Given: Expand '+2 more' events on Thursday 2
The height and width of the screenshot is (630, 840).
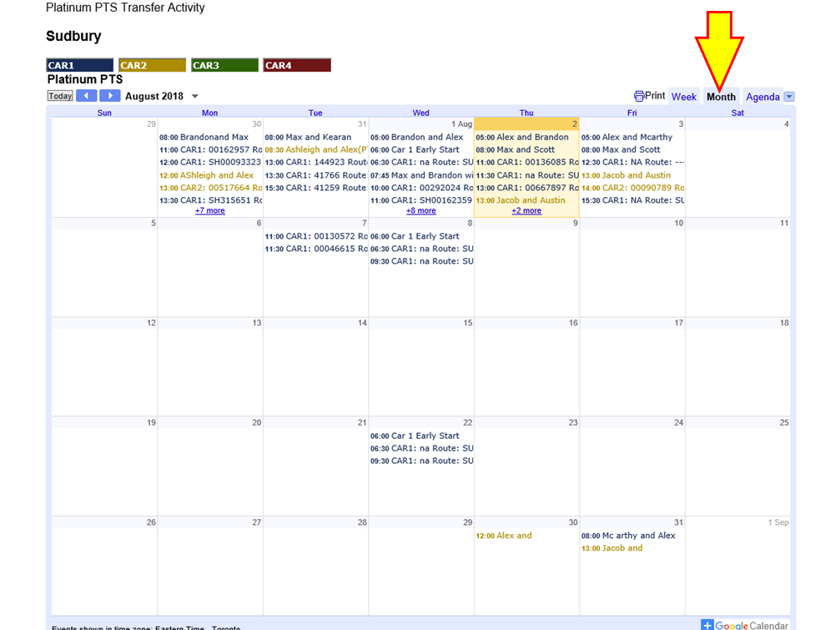Looking at the screenshot, I should (526, 211).
